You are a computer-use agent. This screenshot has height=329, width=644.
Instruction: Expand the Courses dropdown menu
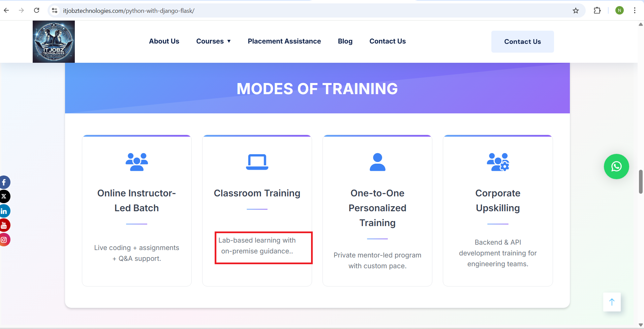click(x=213, y=41)
